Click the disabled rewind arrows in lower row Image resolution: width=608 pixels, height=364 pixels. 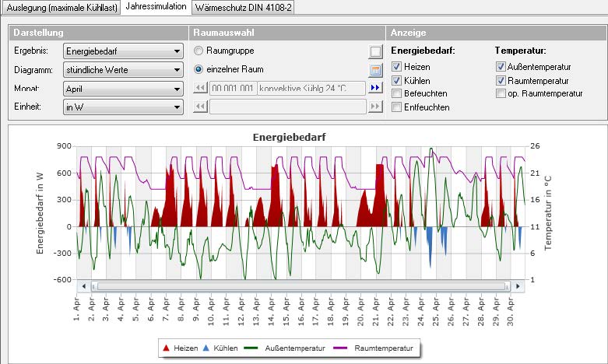[x=200, y=106]
